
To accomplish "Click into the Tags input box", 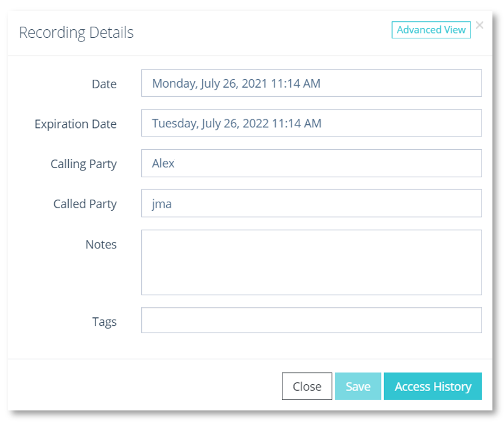I will (x=311, y=320).
